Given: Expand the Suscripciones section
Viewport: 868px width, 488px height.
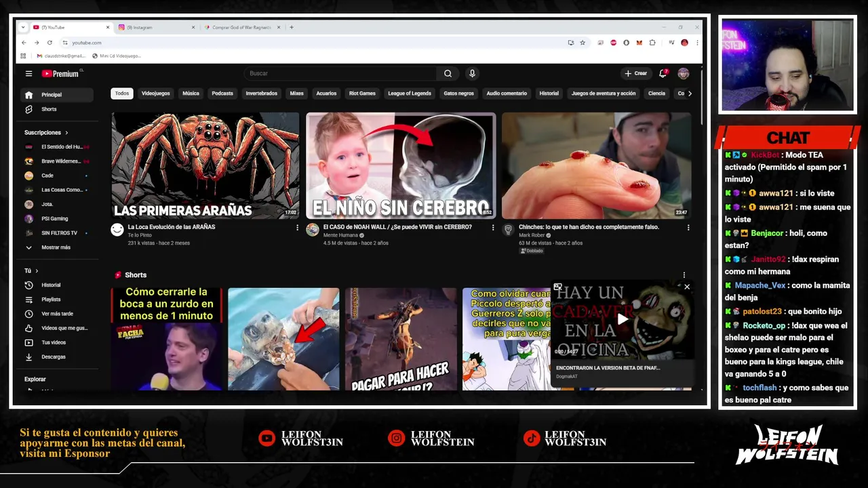Looking at the screenshot, I should pyautogui.click(x=46, y=133).
